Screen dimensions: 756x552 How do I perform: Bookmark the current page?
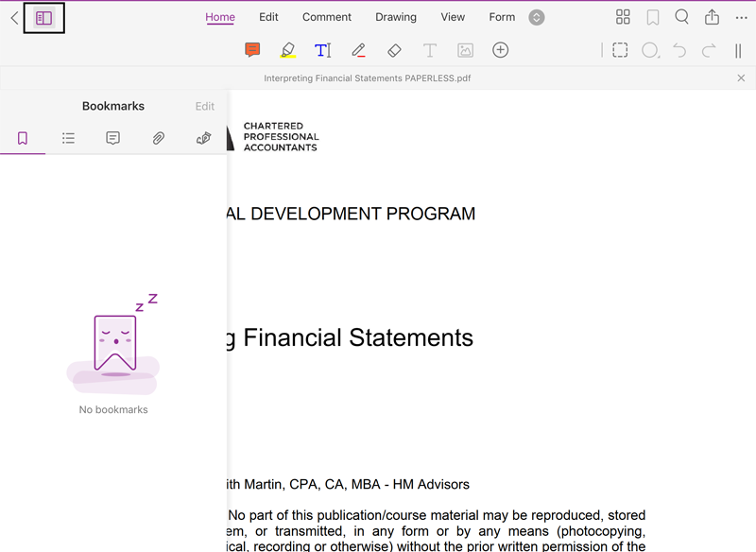(x=652, y=17)
